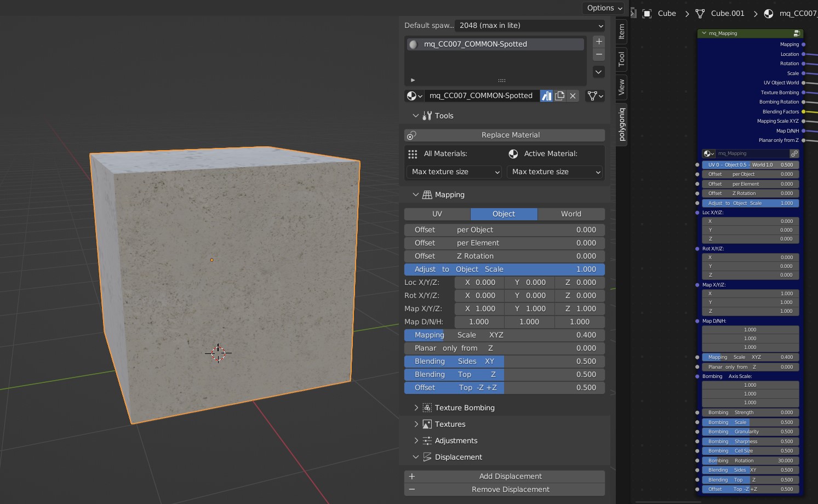Screen dimensions: 818x504
Task: Click the Replace Material button
Action: click(x=505, y=135)
